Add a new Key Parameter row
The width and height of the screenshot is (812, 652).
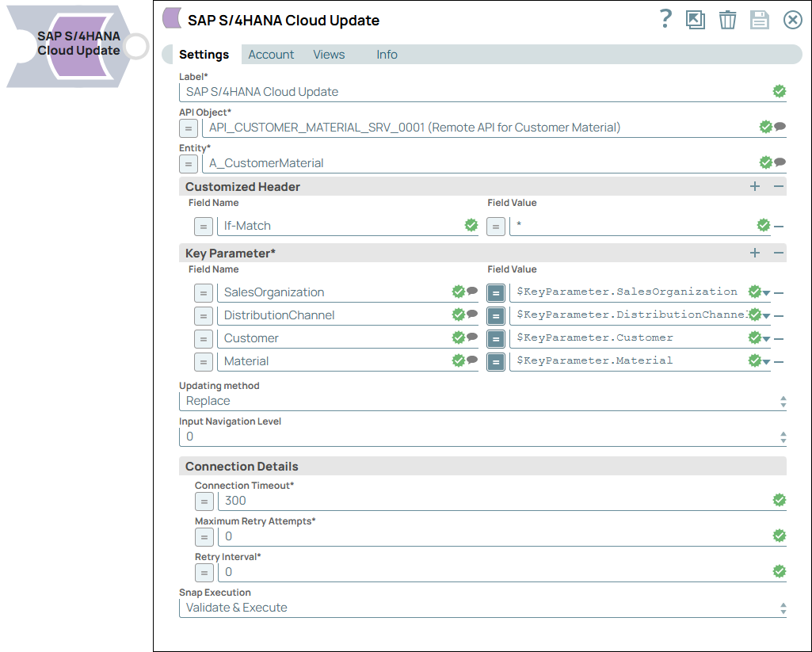(x=755, y=253)
